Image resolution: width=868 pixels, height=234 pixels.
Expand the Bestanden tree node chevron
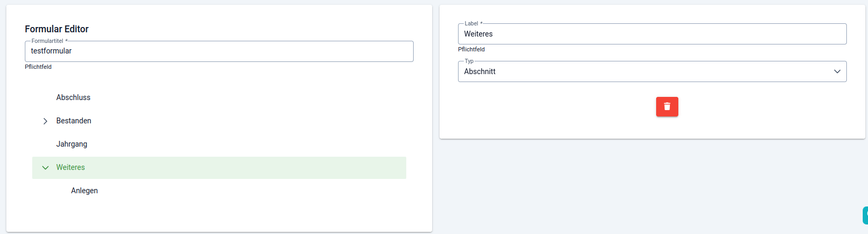click(x=45, y=121)
